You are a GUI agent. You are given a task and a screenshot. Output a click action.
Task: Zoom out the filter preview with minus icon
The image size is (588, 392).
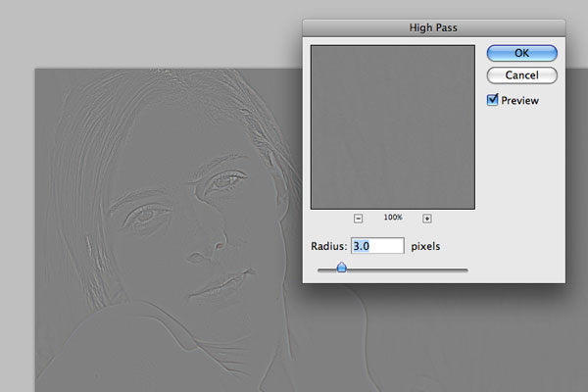click(x=358, y=218)
